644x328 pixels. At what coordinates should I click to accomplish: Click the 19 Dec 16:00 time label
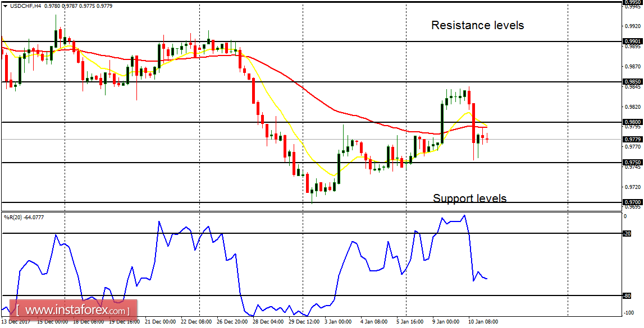pyautogui.click(x=125, y=322)
